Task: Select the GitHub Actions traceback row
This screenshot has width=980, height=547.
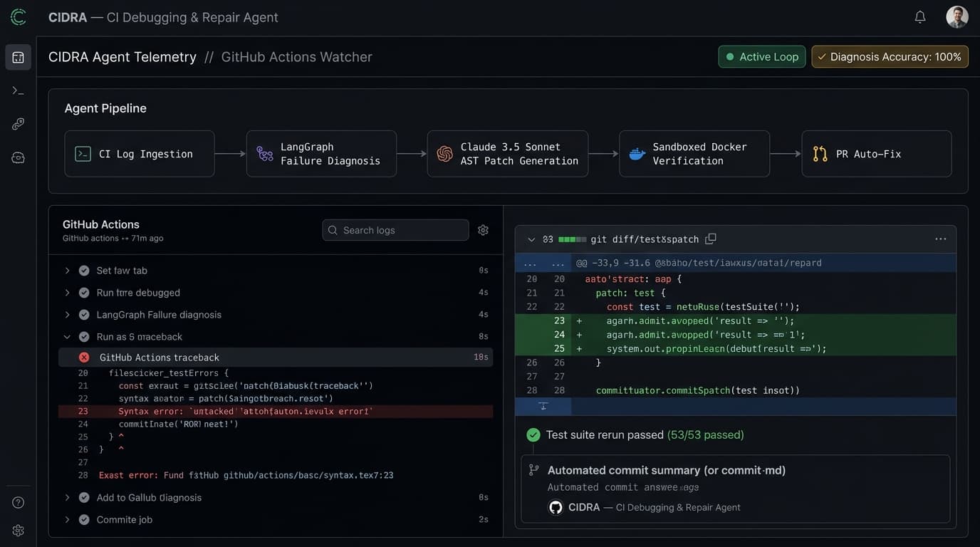Action: point(276,358)
